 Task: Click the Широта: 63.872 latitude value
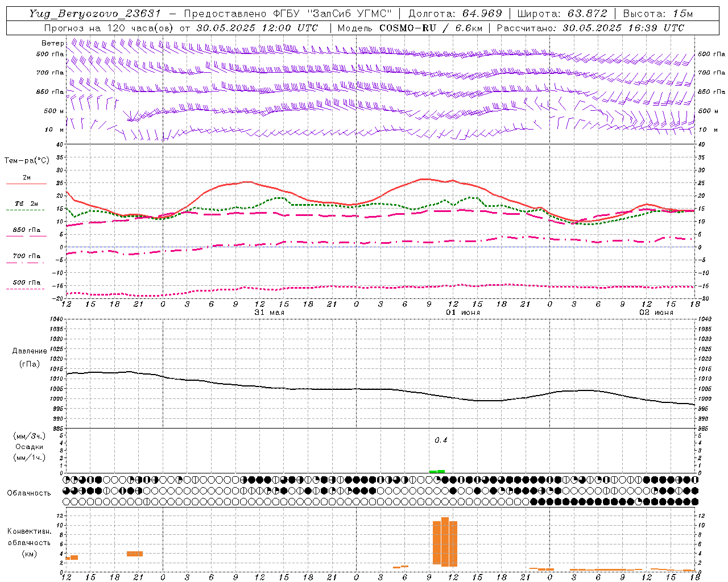coord(562,14)
